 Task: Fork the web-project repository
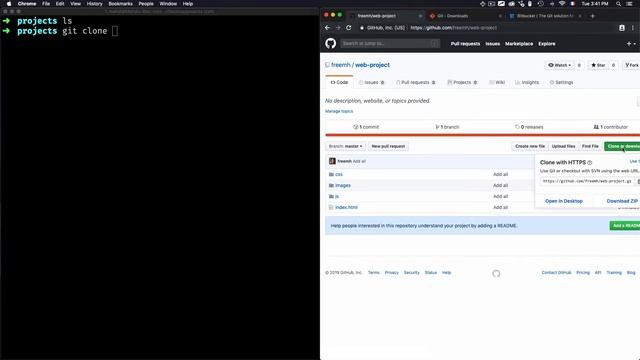tap(631, 65)
